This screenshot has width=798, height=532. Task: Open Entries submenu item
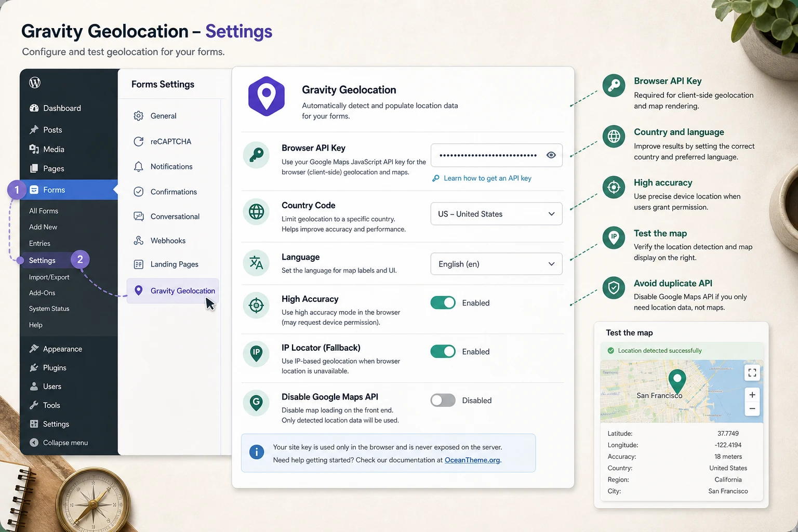[x=39, y=243]
